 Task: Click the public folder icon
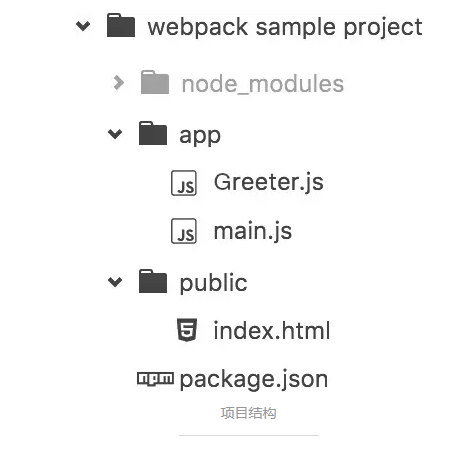tap(153, 281)
